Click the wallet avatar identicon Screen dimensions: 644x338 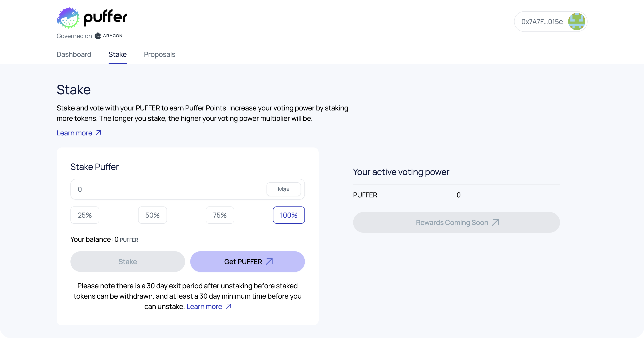pyautogui.click(x=577, y=22)
